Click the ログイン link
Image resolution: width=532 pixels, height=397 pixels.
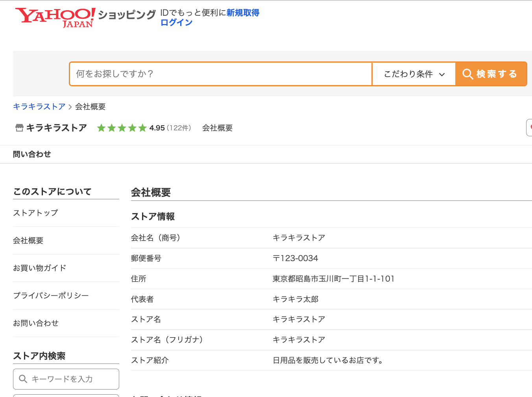coord(177,22)
